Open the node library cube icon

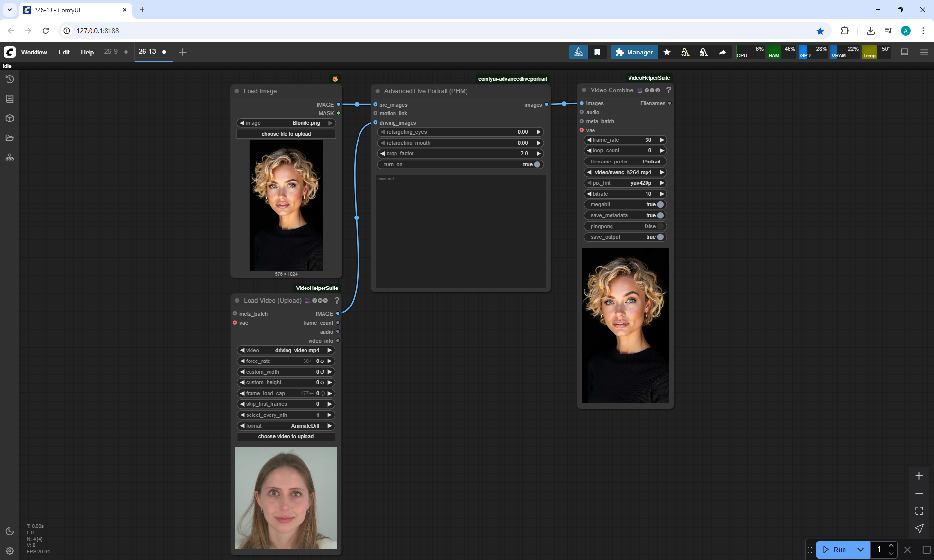tap(10, 118)
